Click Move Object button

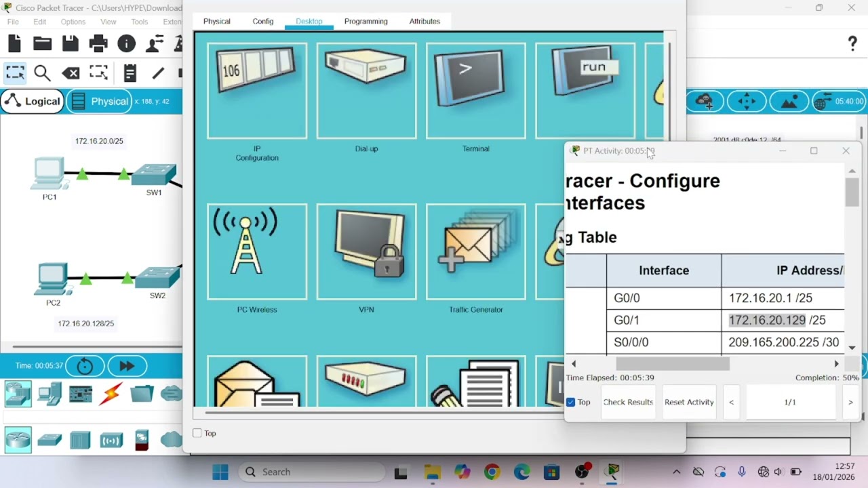click(x=747, y=102)
